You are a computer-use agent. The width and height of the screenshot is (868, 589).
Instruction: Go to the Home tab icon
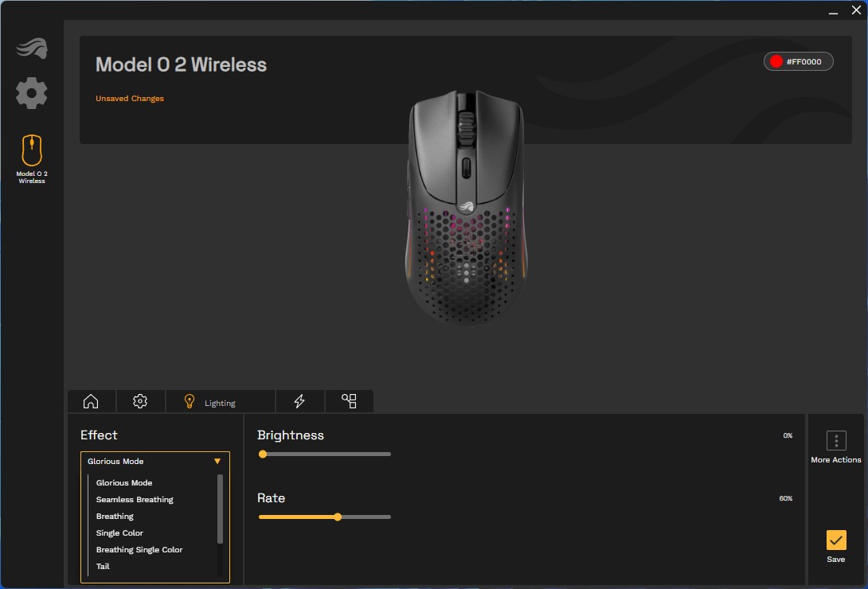pyautogui.click(x=91, y=402)
